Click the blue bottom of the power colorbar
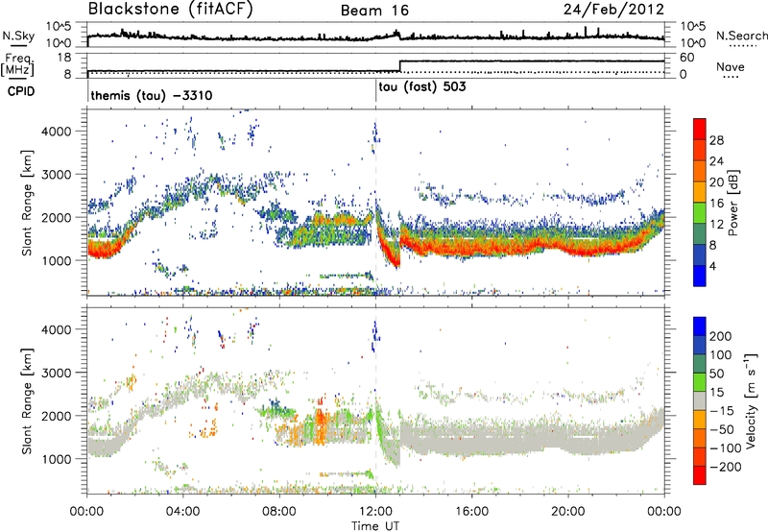This screenshot has height=532, width=768. click(x=700, y=278)
